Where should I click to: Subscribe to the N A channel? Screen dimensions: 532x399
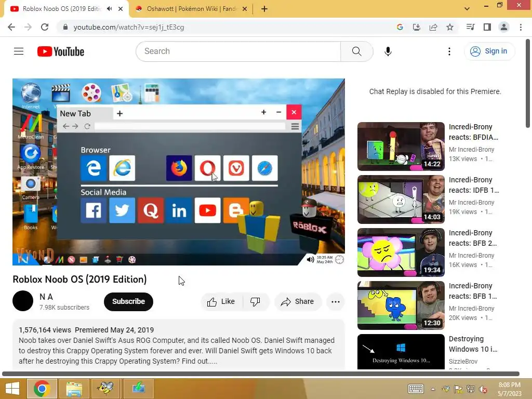128,301
